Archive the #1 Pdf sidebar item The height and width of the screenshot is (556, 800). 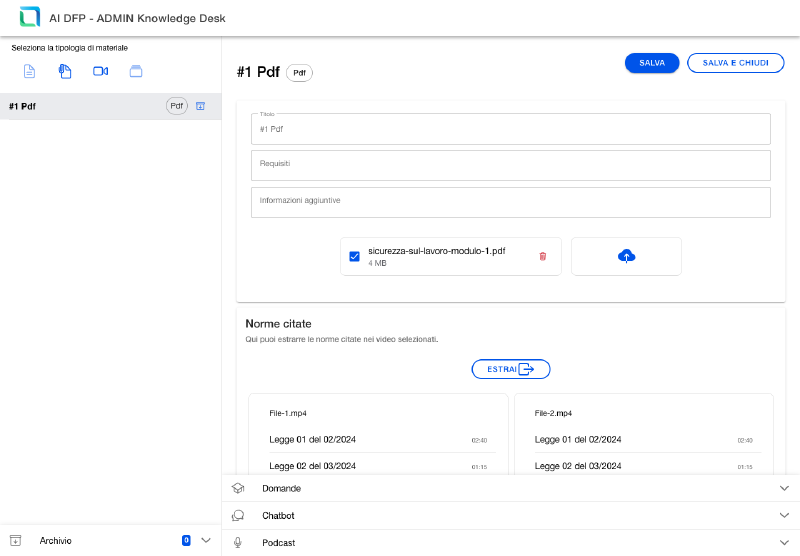[201, 106]
